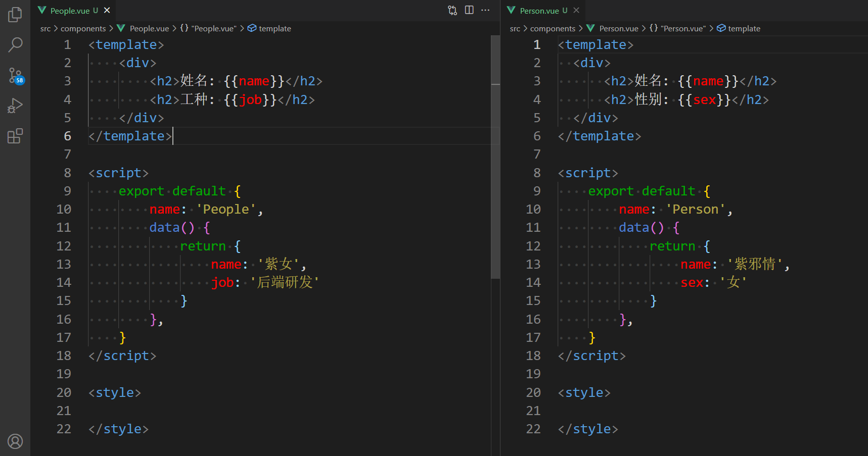The image size is (868, 456).
Task: Click 'src' breadcrumb in Person.vue editor
Action: click(515, 28)
